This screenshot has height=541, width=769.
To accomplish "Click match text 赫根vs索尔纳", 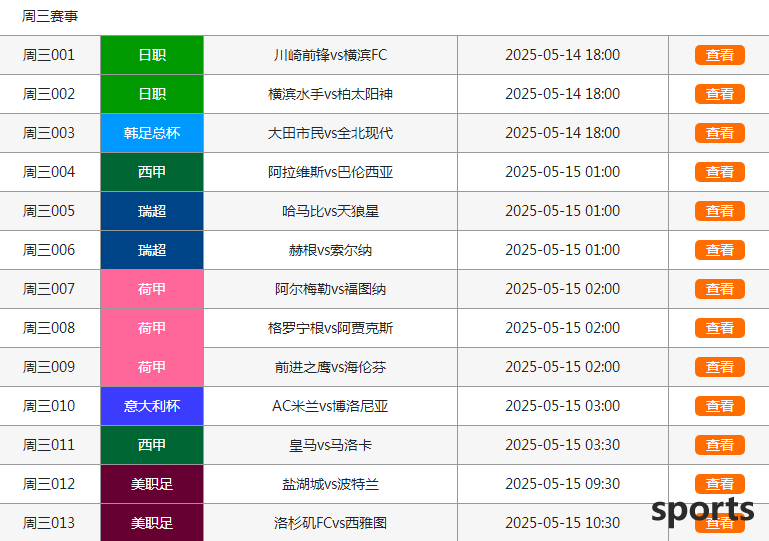I will pos(331,250).
